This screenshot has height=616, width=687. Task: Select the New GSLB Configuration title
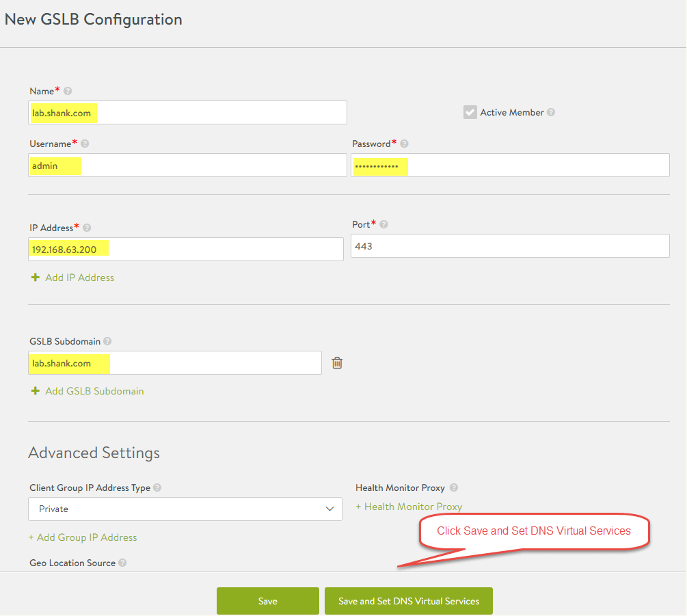click(x=94, y=19)
